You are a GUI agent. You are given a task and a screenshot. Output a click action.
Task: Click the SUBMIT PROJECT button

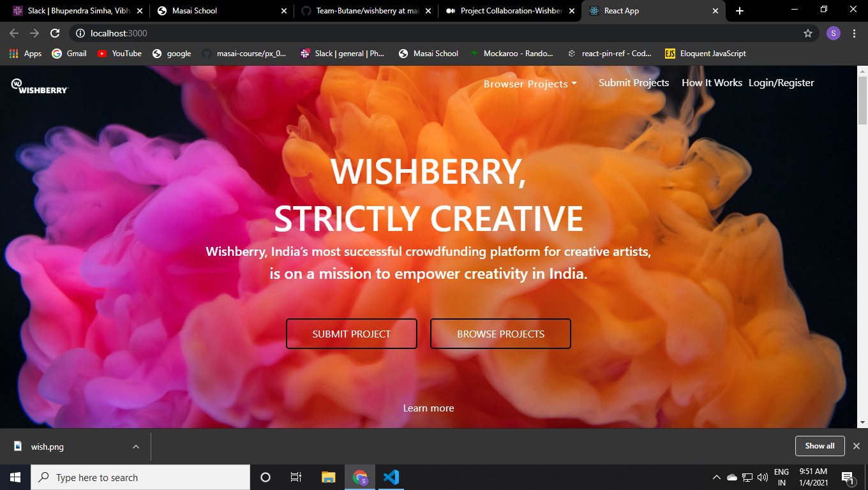coord(352,334)
